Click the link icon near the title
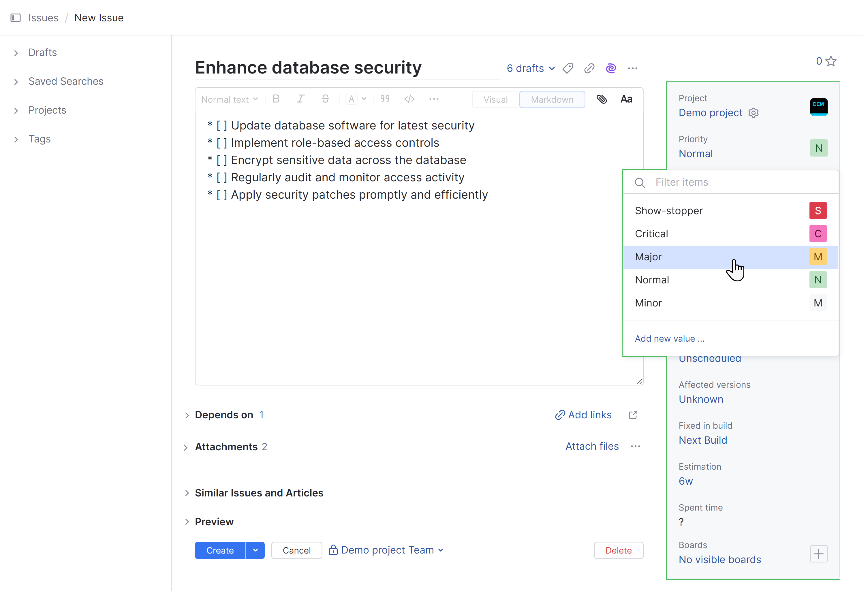 point(589,68)
